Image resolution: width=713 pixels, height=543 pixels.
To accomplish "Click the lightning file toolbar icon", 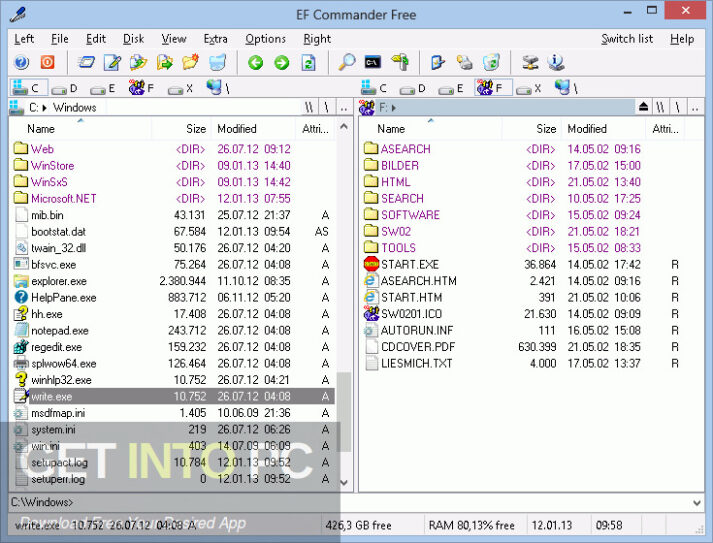I will 437,62.
